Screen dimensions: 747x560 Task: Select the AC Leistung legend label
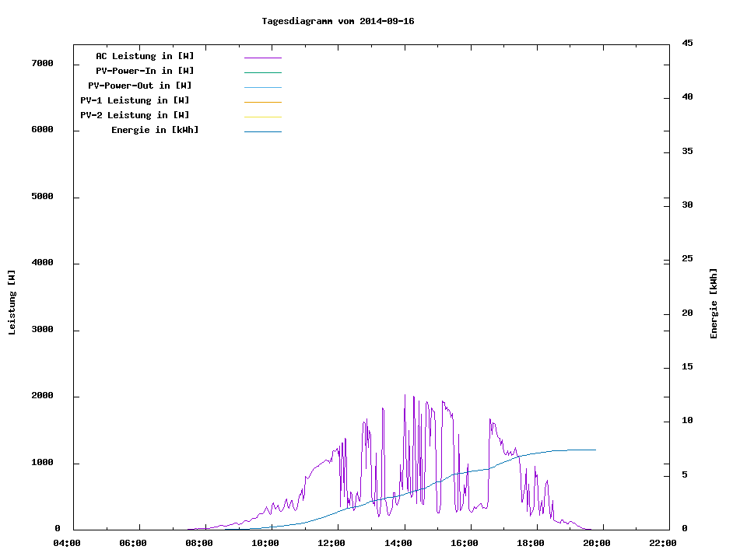pos(145,56)
